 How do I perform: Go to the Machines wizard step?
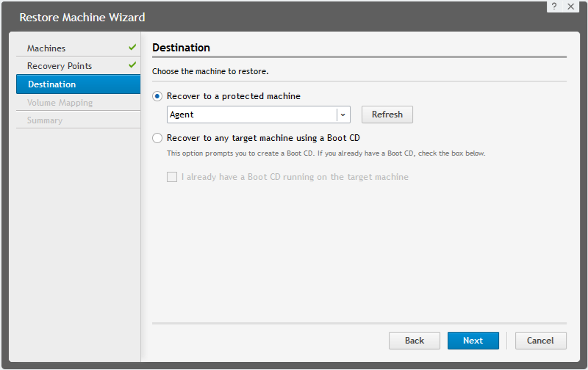[46, 48]
